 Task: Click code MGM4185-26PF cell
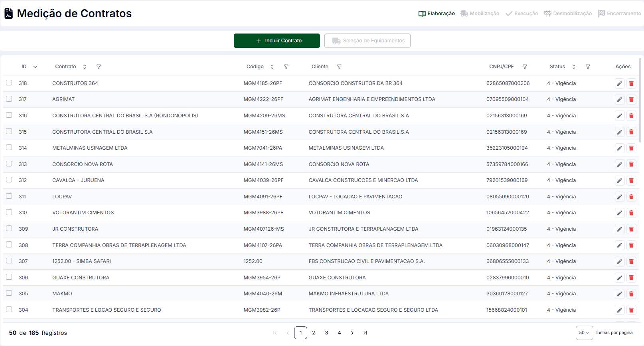(x=263, y=83)
